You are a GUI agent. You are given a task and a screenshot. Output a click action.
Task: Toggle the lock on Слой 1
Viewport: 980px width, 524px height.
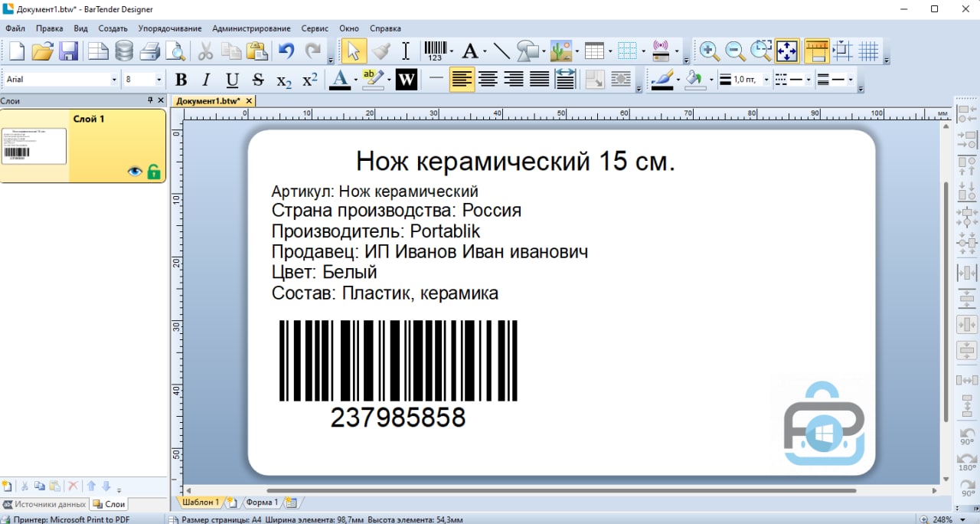(154, 172)
